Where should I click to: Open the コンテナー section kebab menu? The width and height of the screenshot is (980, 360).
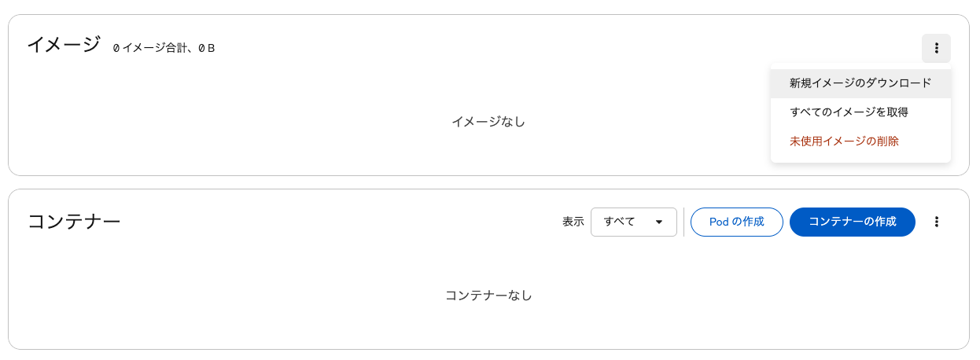coord(936,222)
